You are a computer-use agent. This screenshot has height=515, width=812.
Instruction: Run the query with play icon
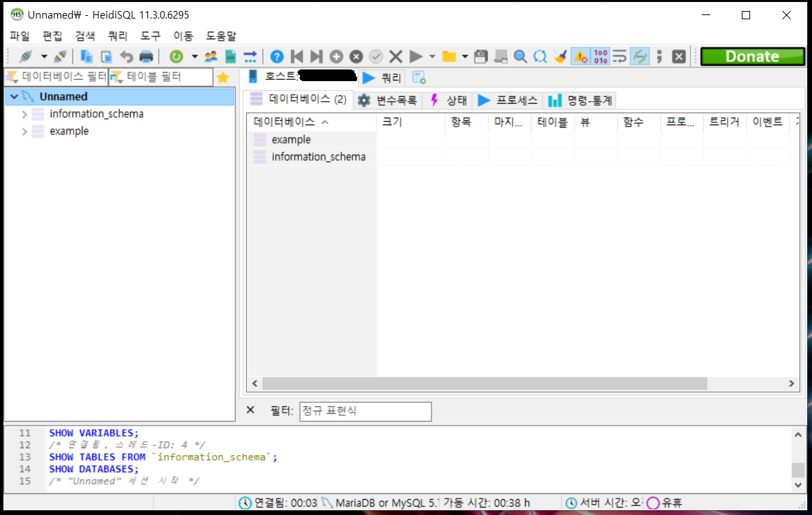pyautogui.click(x=416, y=56)
